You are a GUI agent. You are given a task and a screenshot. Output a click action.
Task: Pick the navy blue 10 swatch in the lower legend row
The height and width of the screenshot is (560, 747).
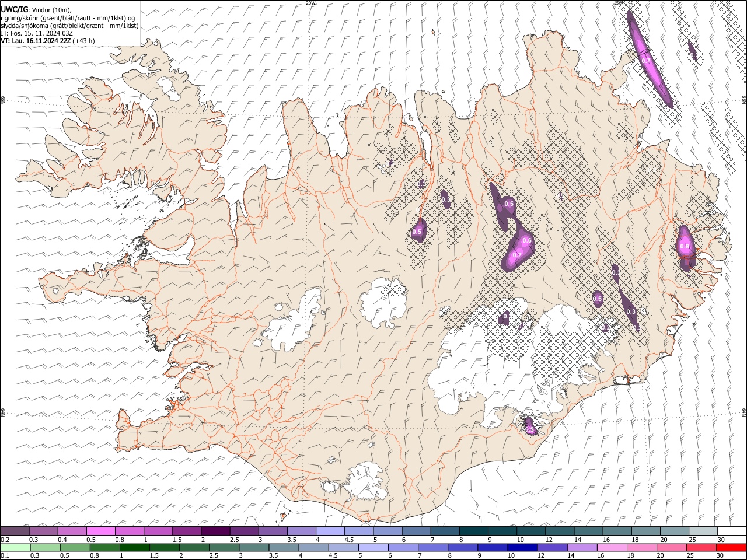click(x=522, y=547)
